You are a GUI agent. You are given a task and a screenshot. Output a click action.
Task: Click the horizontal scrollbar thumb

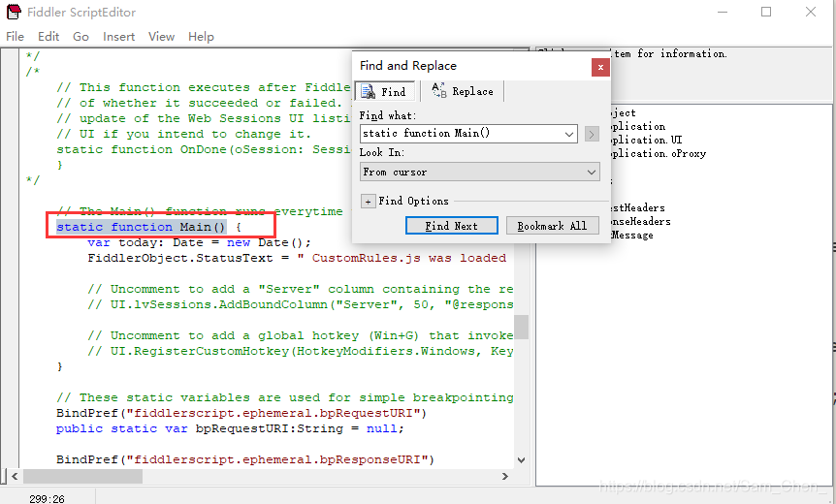[82, 476]
